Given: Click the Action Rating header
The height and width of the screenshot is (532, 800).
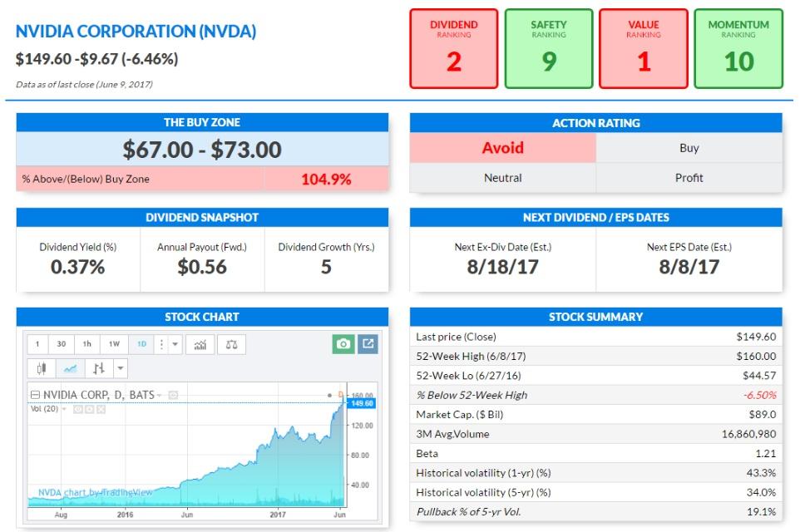Looking at the screenshot, I should (596, 123).
